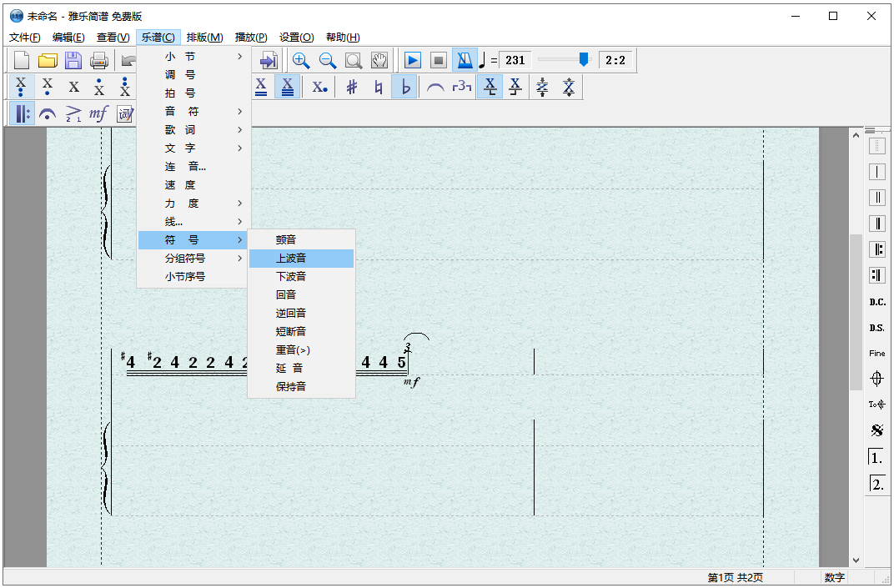894x588 pixels.
Task: Select the natural sign tool
Action: (378, 86)
